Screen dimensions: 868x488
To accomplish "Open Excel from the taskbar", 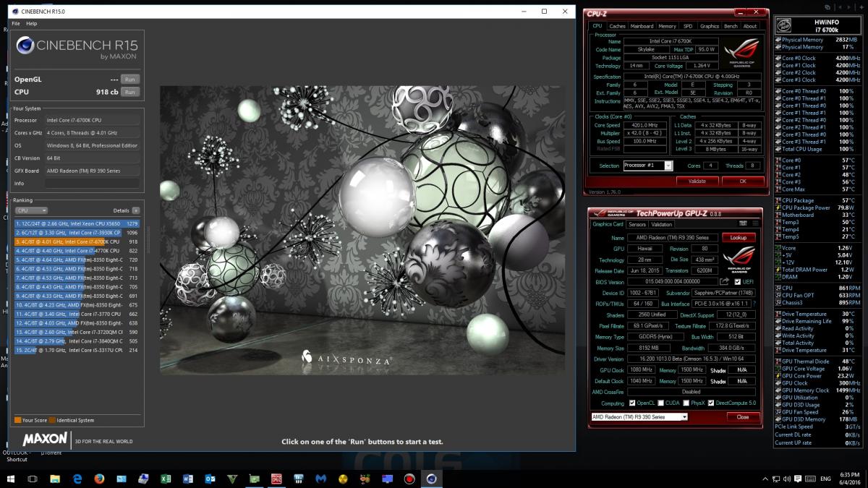I will (165, 479).
